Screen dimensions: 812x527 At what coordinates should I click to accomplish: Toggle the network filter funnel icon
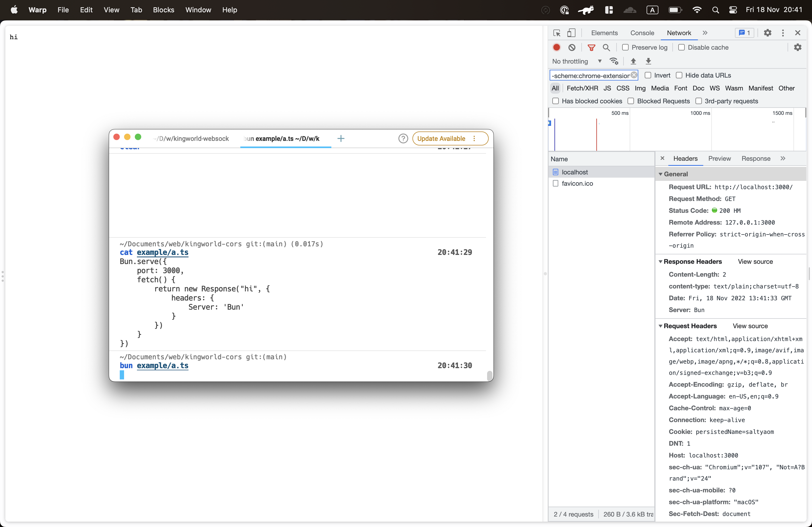[591, 47]
